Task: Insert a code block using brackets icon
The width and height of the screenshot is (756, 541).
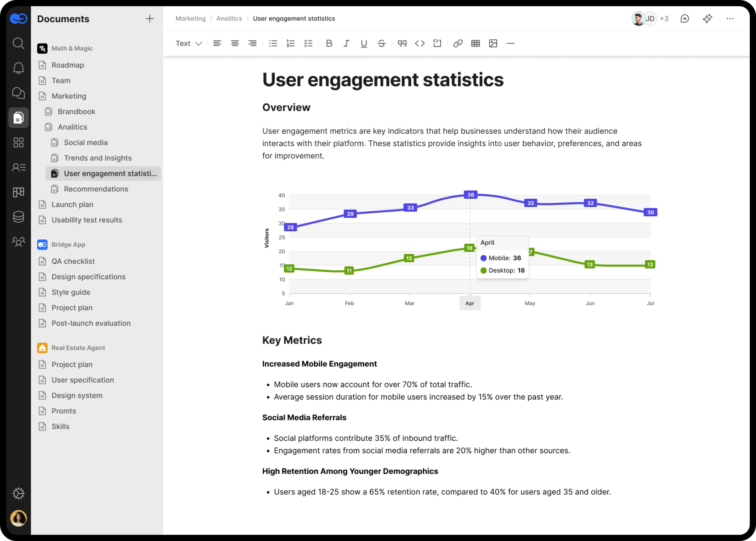Action: pyautogui.click(x=419, y=43)
